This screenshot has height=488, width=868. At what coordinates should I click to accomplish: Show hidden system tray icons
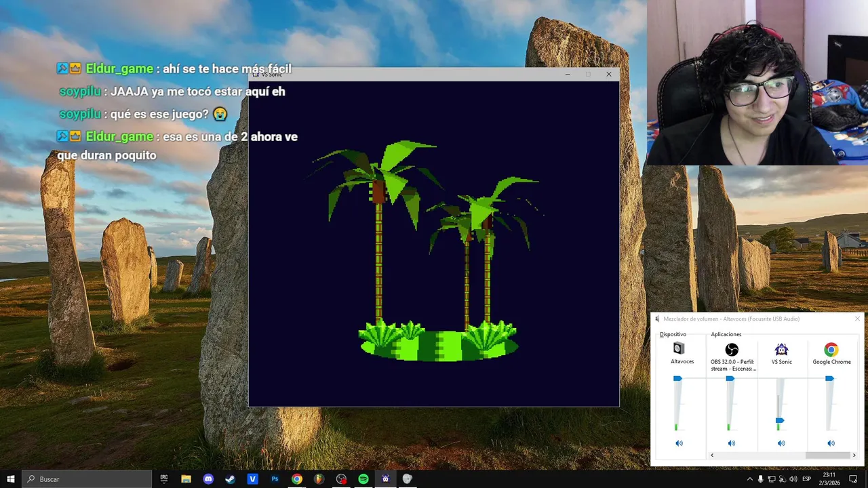point(749,479)
